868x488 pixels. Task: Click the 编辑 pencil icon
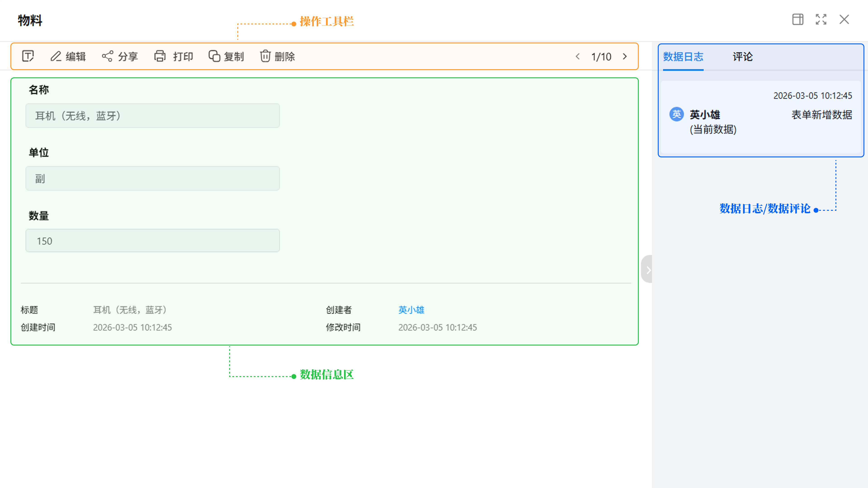[56, 56]
